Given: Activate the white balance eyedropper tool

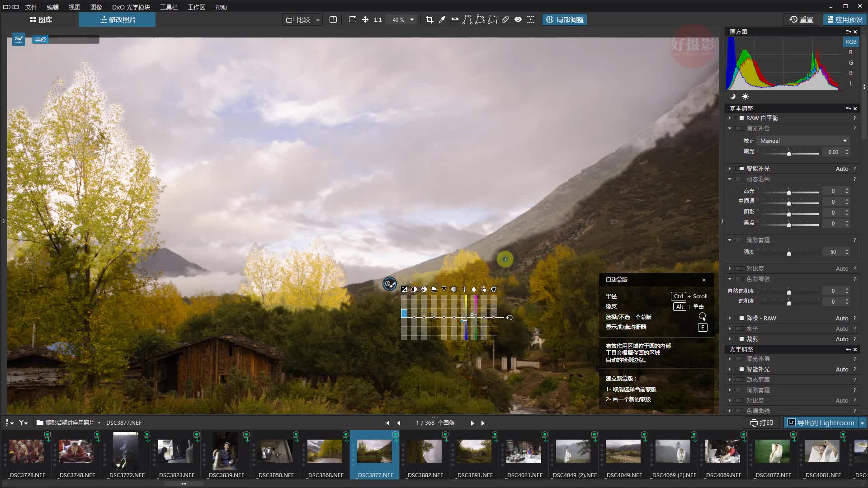Looking at the screenshot, I should [442, 19].
